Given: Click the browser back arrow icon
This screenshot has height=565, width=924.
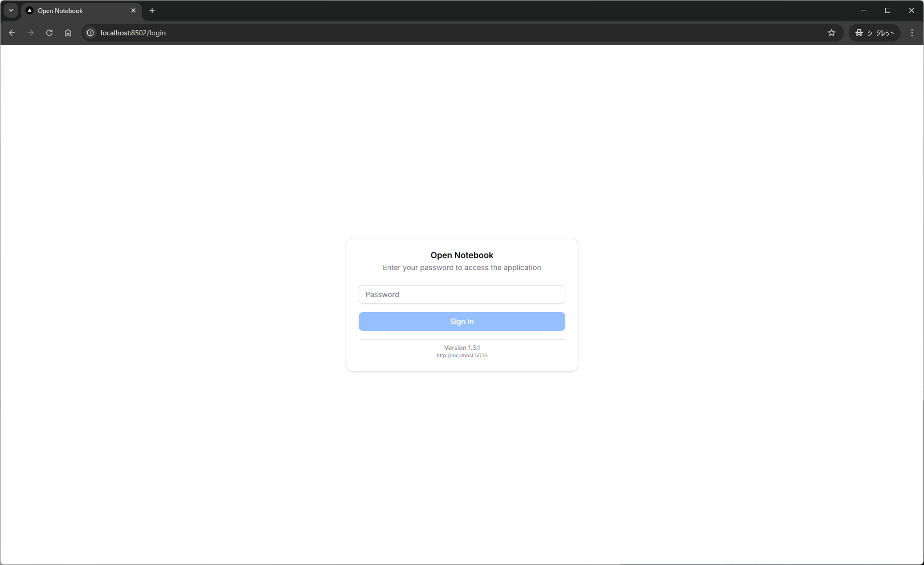Looking at the screenshot, I should [x=11, y=32].
